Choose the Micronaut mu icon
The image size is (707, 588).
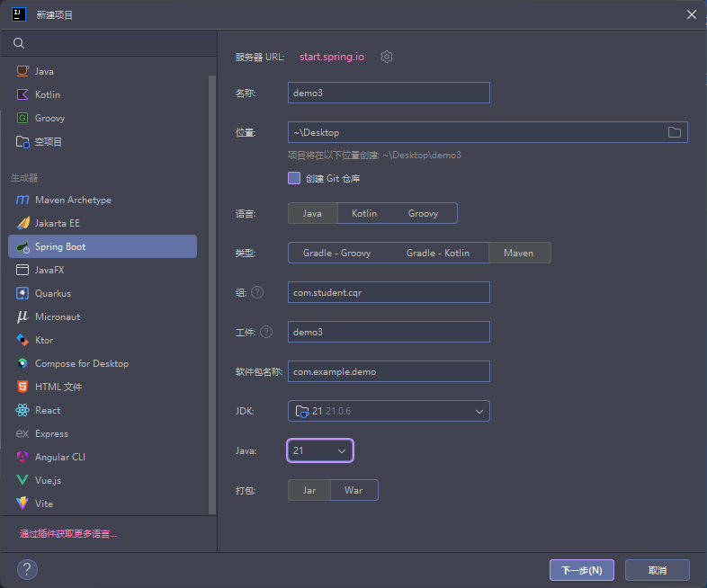pyautogui.click(x=22, y=316)
